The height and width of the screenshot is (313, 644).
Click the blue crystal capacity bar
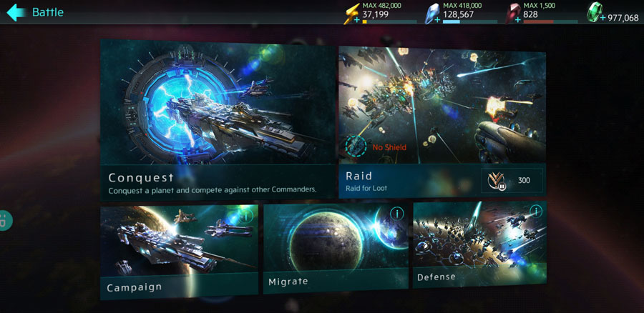pyautogui.click(x=470, y=21)
